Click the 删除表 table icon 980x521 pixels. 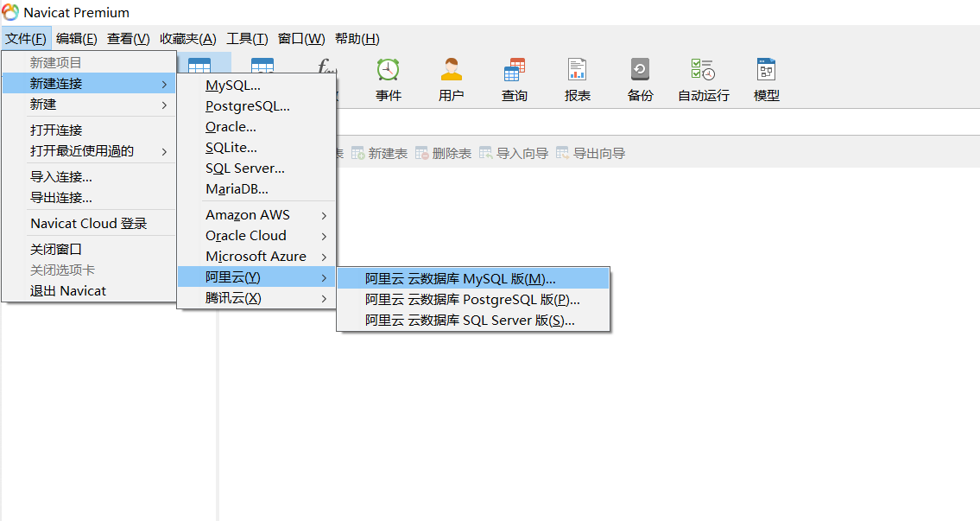click(422, 153)
